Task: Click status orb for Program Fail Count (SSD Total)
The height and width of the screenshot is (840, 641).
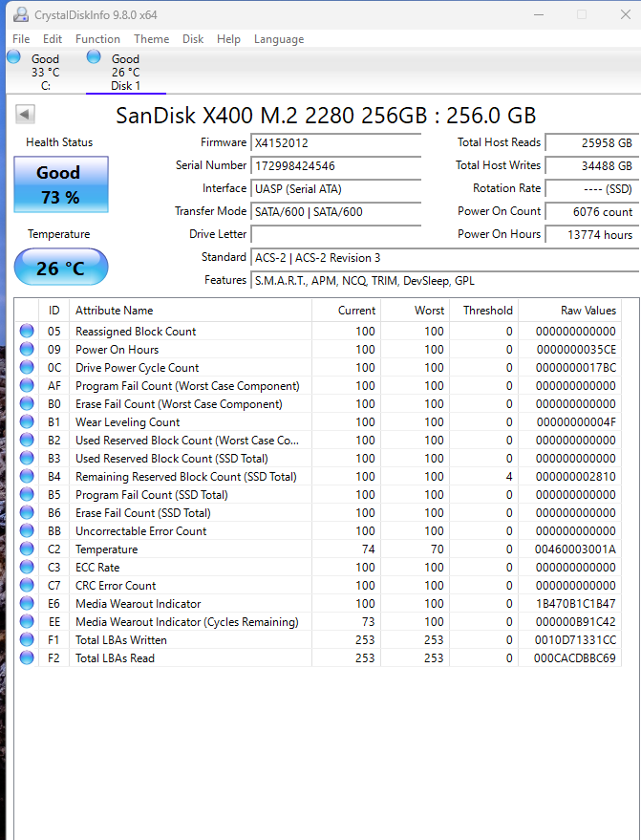Action: [27, 494]
